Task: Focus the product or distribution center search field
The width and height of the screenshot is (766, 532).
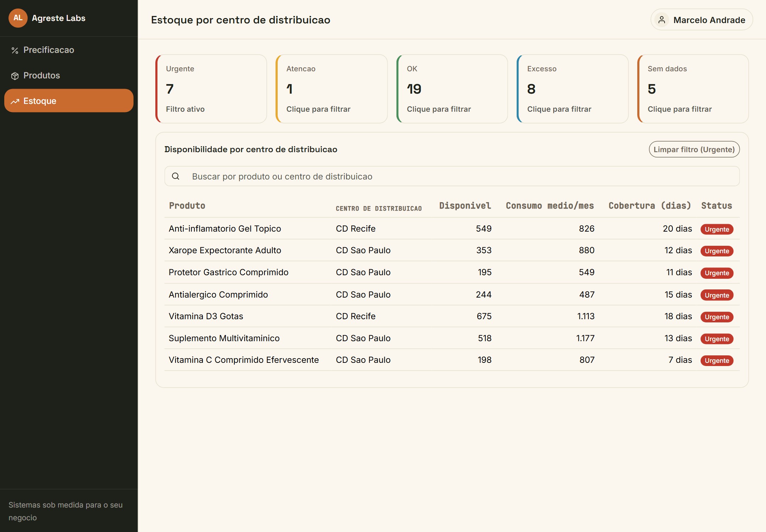Action: point(452,176)
